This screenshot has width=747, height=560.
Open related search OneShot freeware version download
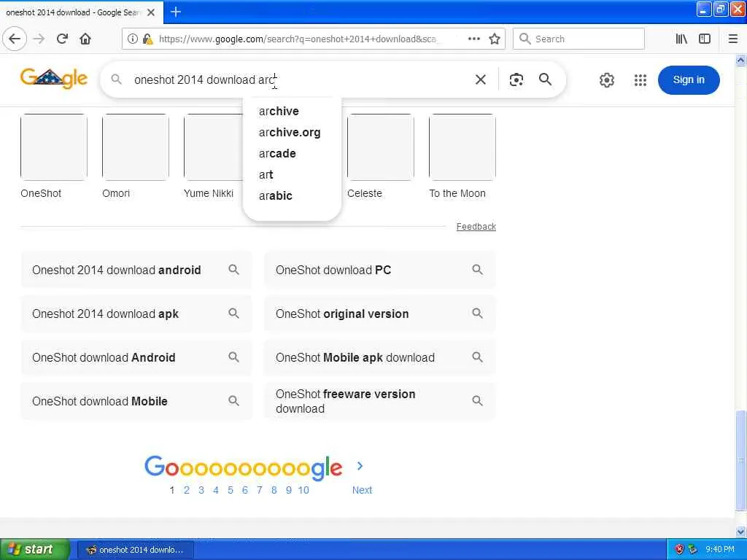[x=379, y=401]
